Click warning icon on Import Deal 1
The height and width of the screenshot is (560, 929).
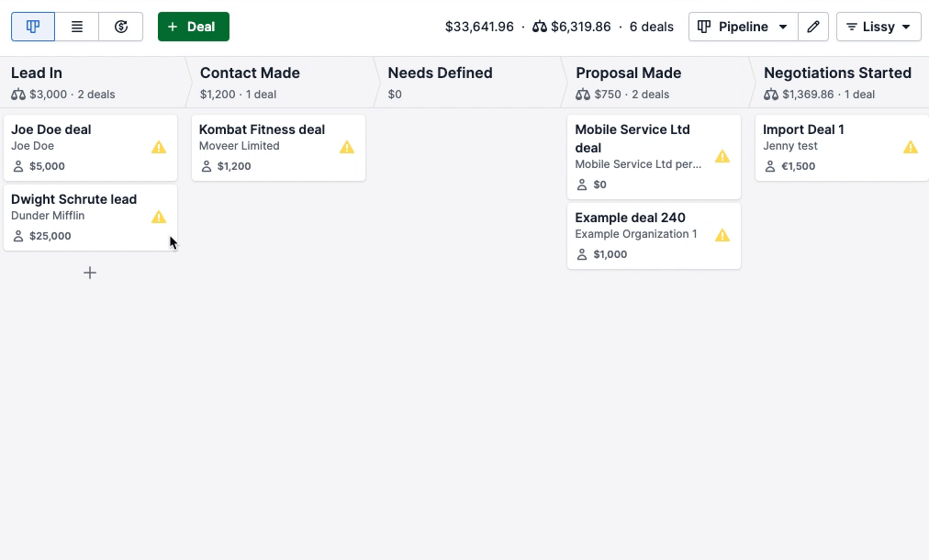[x=911, y=147]
